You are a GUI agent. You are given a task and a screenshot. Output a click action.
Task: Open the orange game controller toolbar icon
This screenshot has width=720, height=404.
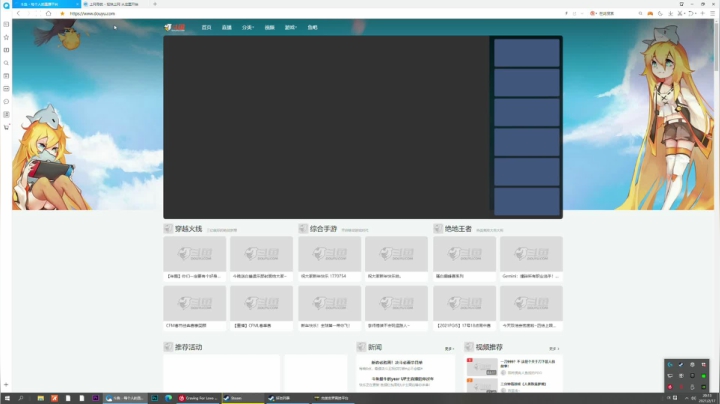point(650,14)
